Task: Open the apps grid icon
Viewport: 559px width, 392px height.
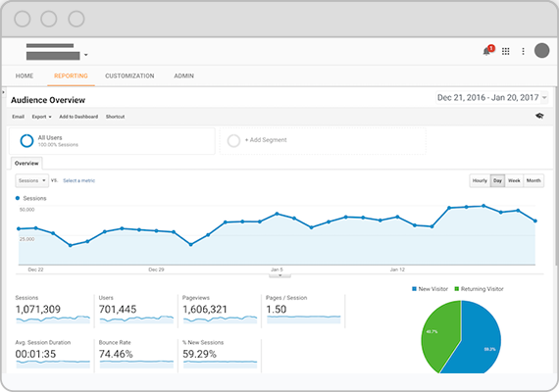Action: [505, 51]
